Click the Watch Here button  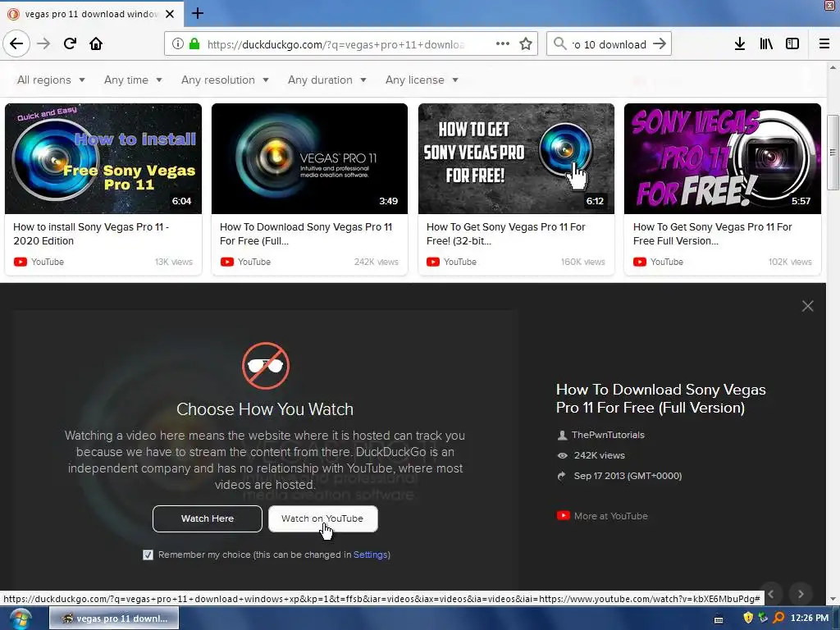pos(208,518)
